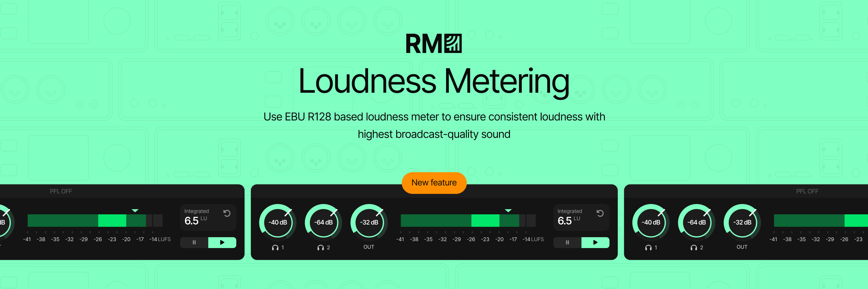The height and width of the screenshot is (289, 868).
Task: Click the -26 scale label in the right panel
Action: click(x=844, y=239)
